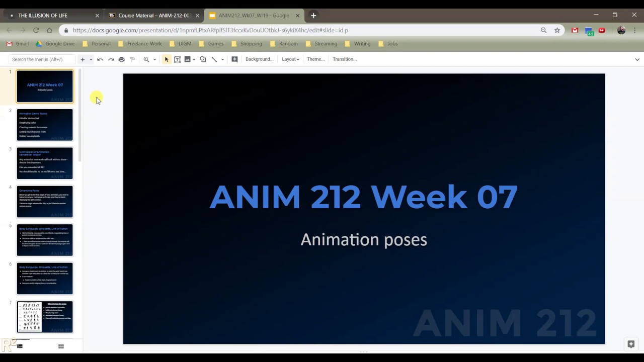Click the Insert image icon
644x362 pixels.
coord(188,59)
